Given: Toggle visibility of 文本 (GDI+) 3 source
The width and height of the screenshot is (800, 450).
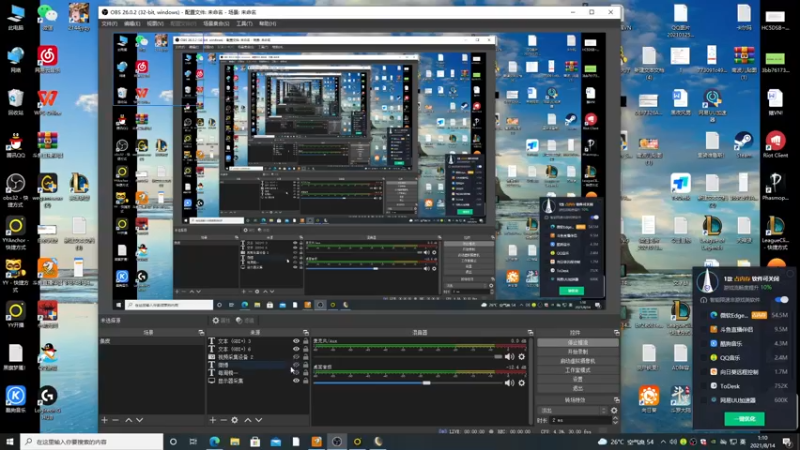Looking at the screenshot, I should coord(296,341).
